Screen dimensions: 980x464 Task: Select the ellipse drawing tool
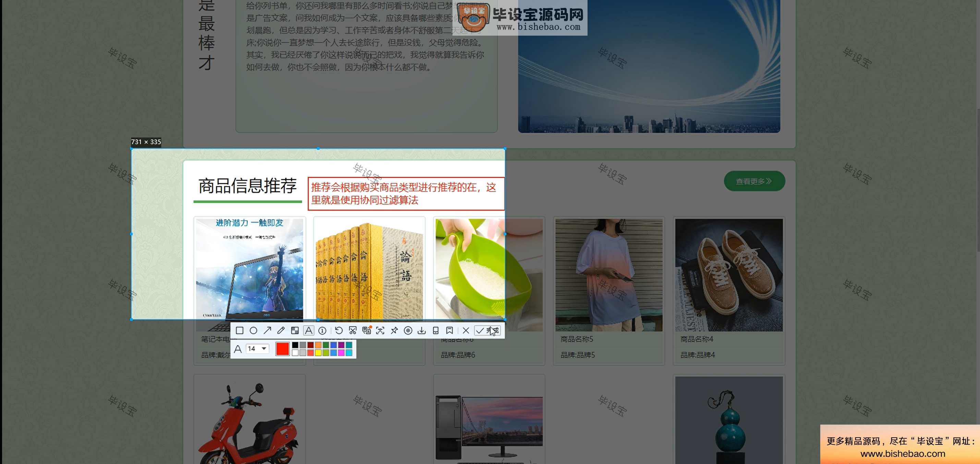pyautogui.click(x=253, y=330)
